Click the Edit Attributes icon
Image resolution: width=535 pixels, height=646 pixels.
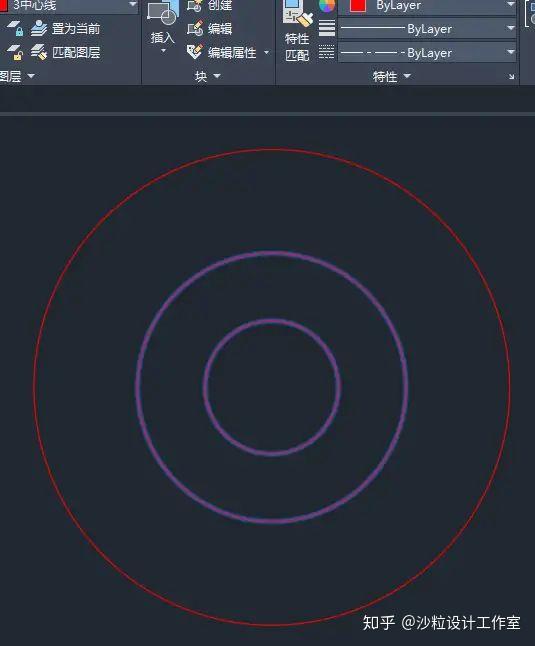tap(195, 52)
